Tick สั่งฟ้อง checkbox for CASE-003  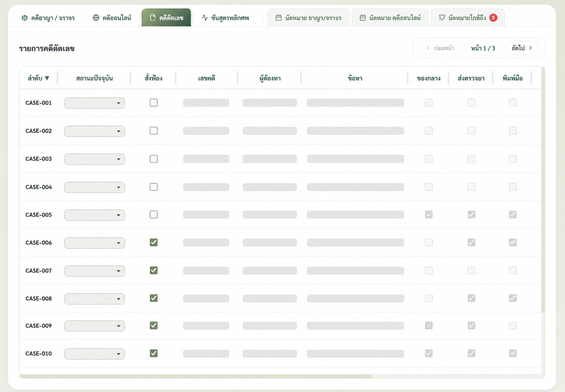[154, 159]
